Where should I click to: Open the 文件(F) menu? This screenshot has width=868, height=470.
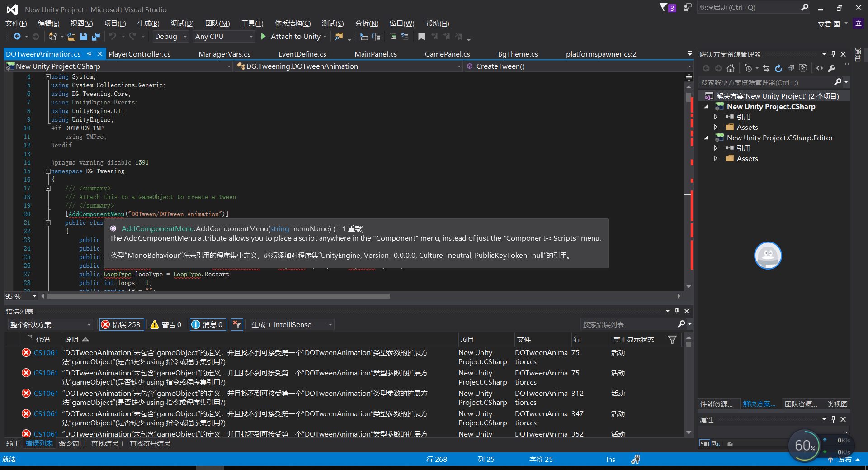click(16, 24)
